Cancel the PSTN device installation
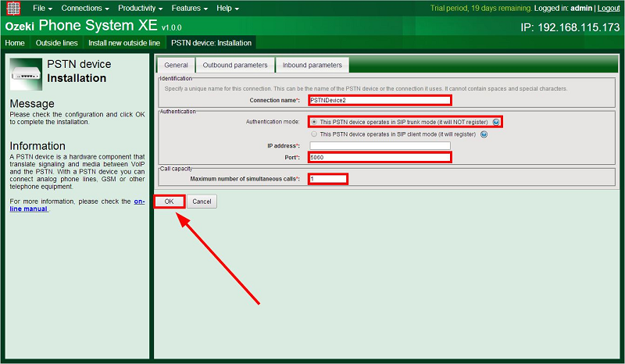 pyautogui.click(x=202, y=202)
